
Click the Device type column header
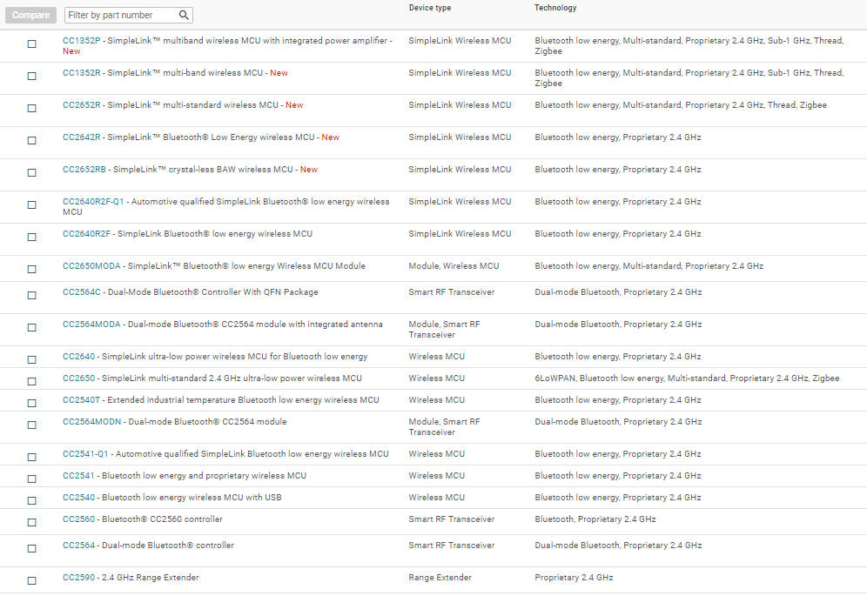point(430,8)
